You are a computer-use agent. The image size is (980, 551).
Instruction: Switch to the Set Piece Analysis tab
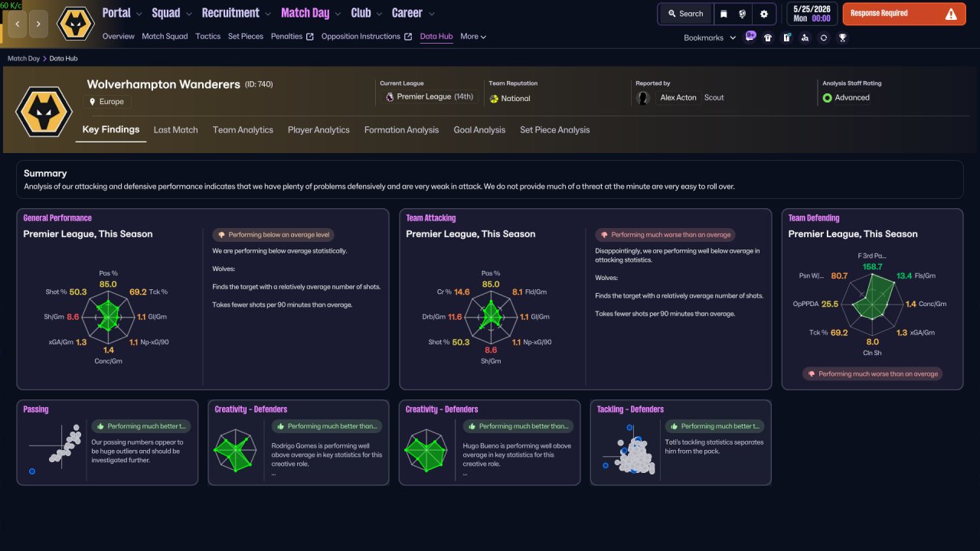[x=555, y=130]
